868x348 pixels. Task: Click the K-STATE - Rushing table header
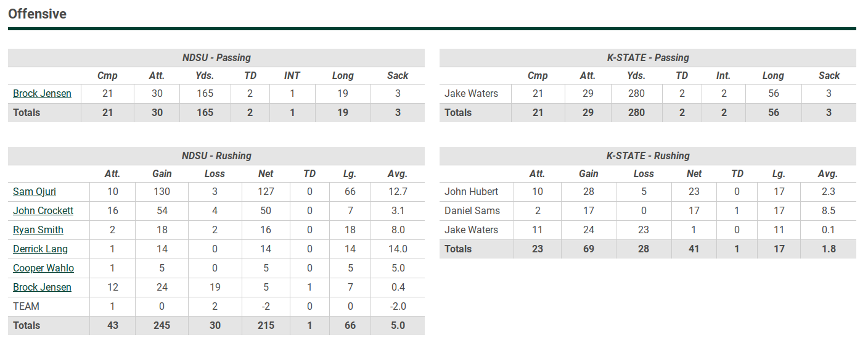(648, 156)
